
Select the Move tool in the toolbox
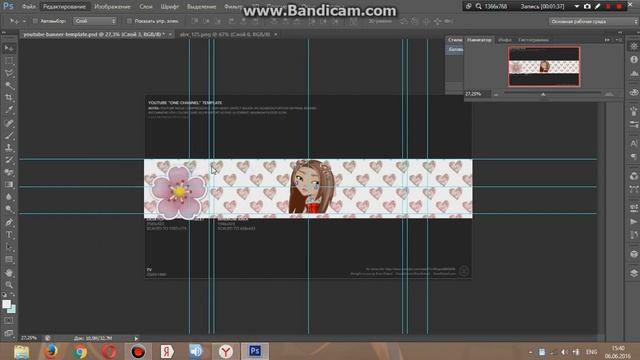9,48
